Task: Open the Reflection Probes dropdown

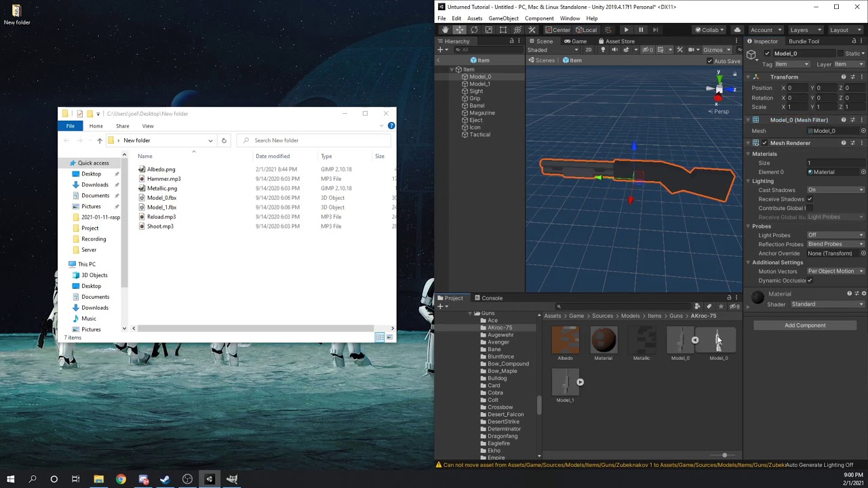Action: 835,244
